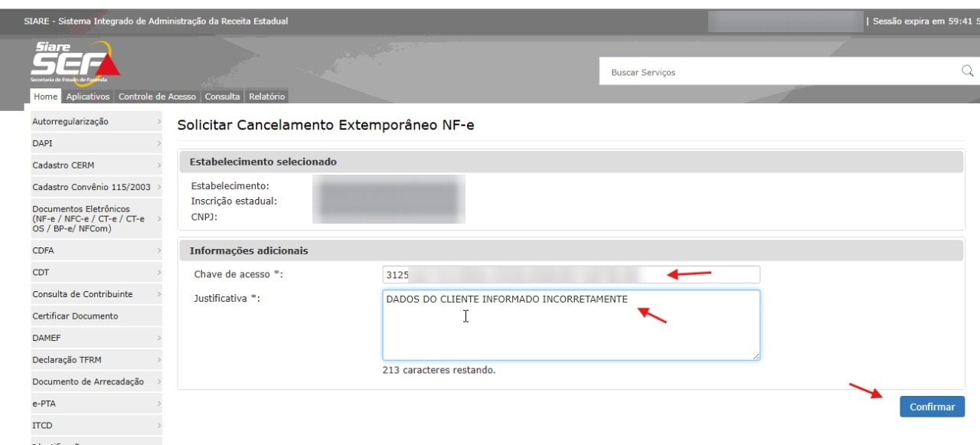Screen dimensions: 980x445
Task: Click the 'Estabelecimento:' label
Action: point(230,186)
